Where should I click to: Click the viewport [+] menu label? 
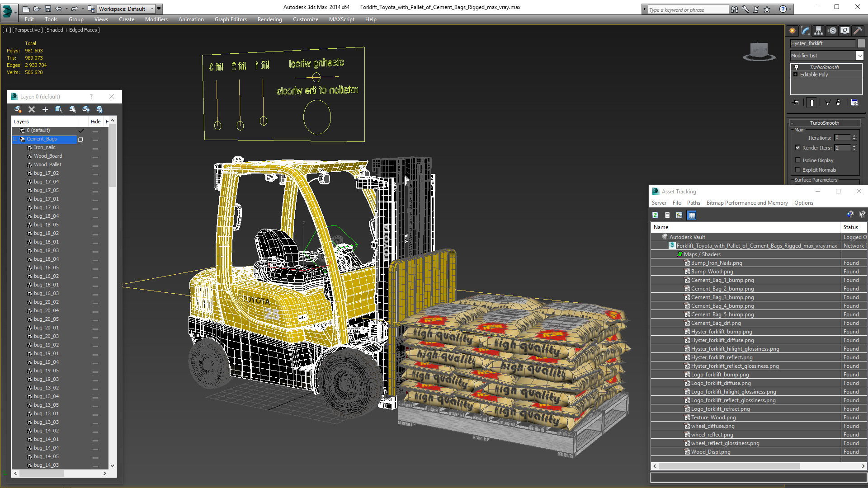tap(6, 30)
